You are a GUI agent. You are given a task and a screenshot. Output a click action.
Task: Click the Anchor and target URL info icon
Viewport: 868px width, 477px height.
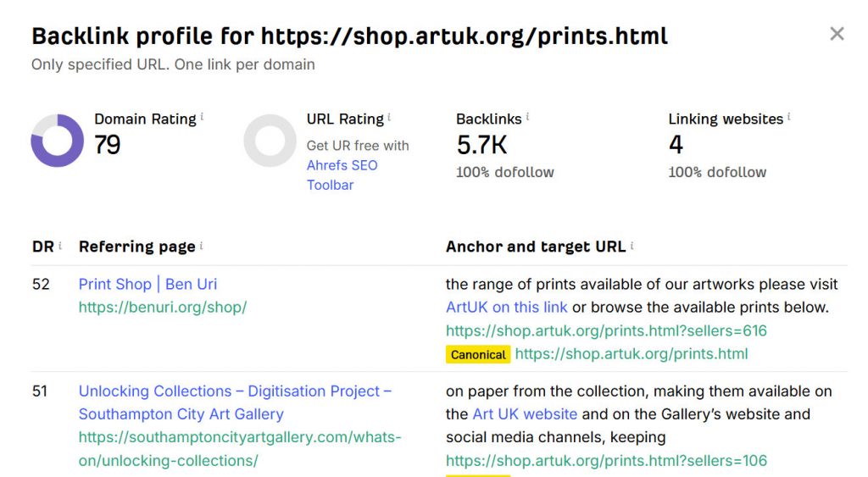[632, 245]
